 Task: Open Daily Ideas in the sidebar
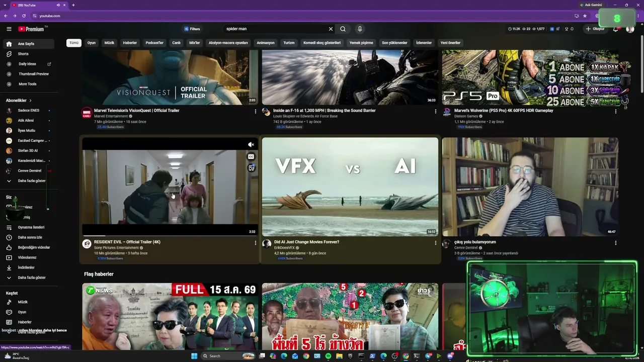pyautogui.click(x=28, y=64)
